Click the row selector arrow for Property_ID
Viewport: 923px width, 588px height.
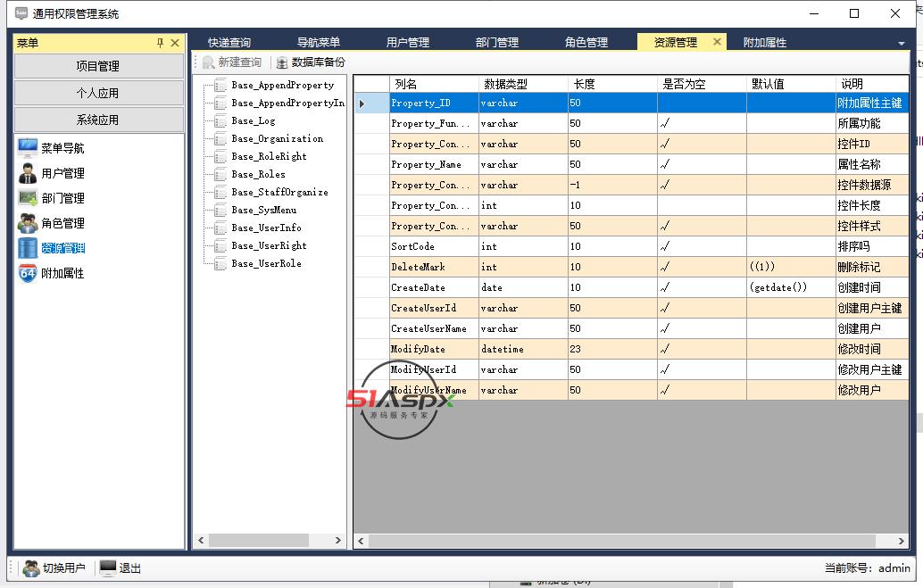362,104
